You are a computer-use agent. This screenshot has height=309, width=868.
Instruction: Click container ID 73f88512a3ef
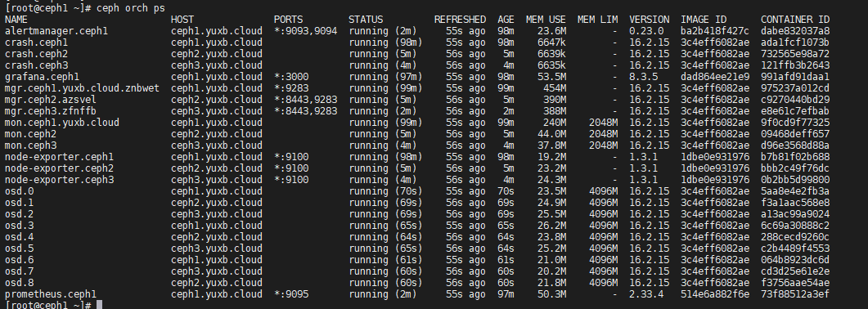[x=795, y=294]
